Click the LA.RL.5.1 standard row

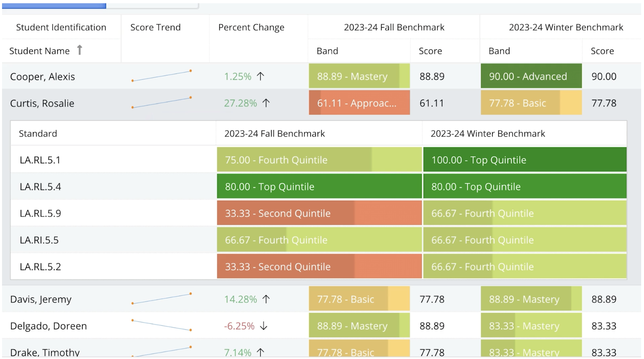40,160
